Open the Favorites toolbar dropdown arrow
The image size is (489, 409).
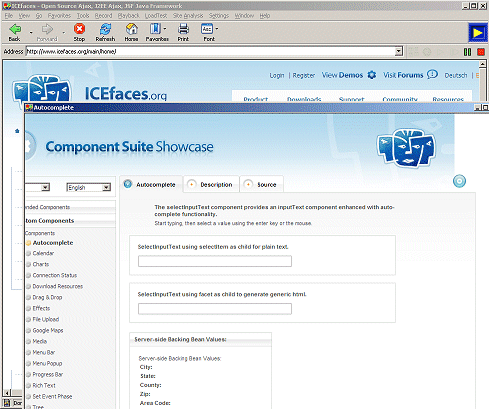tap(165, 29)
